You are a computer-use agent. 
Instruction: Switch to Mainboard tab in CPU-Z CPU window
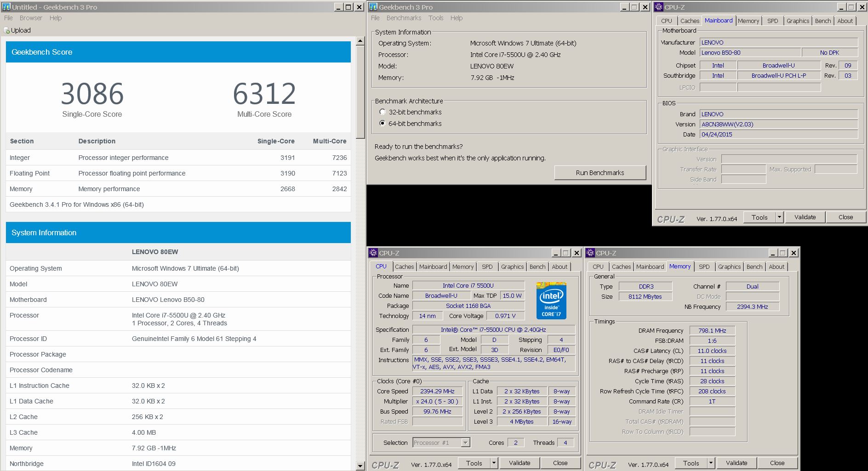point(433,267)
